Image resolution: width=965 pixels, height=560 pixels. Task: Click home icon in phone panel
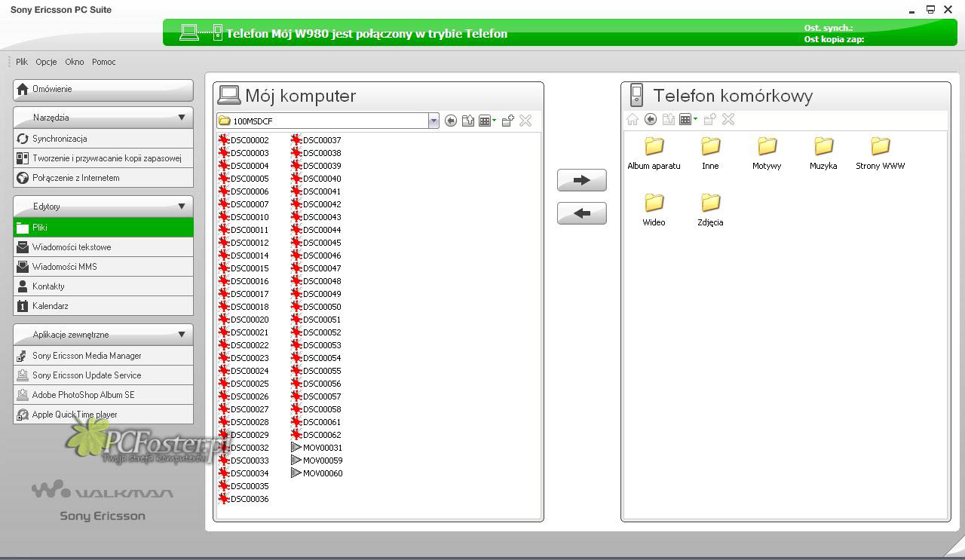633,119
